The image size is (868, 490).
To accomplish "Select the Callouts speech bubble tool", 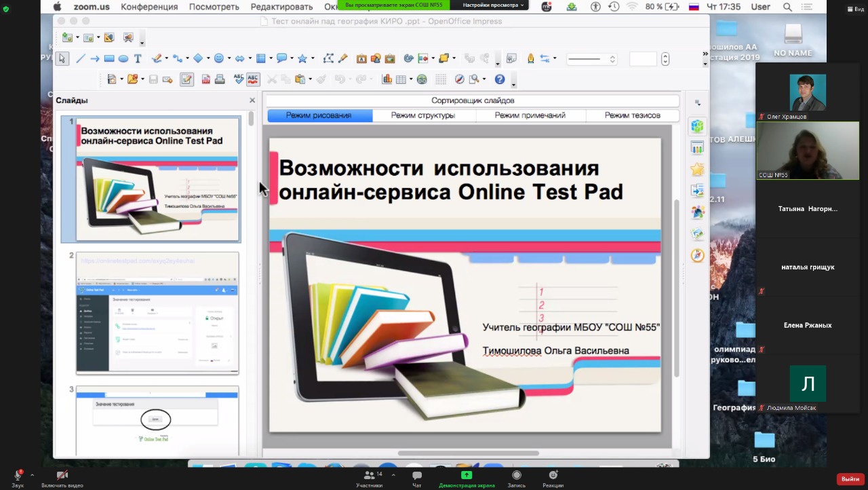I will [x=281, y=58].
